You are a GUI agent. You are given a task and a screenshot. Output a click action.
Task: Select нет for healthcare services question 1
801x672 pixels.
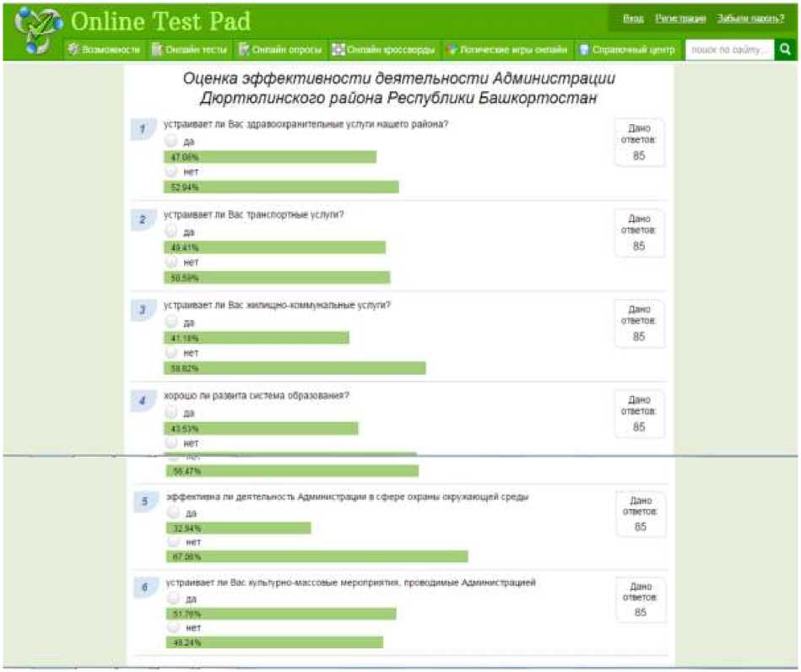171,171
